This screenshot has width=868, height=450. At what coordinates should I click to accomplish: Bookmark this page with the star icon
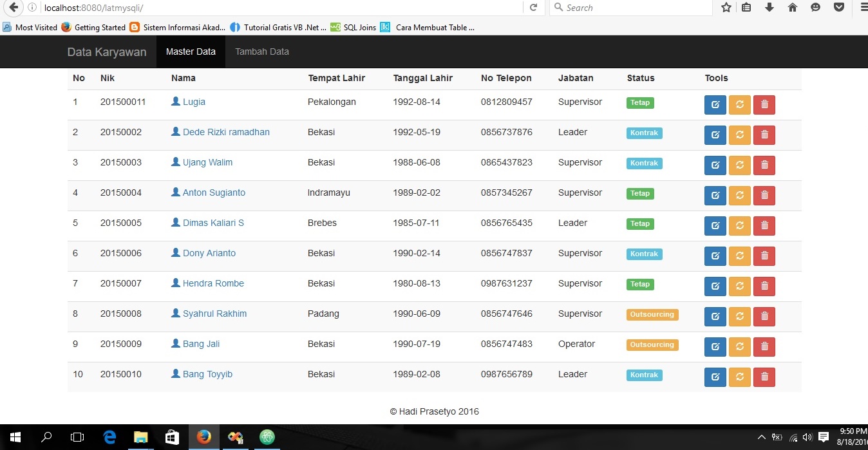point(726,8)
